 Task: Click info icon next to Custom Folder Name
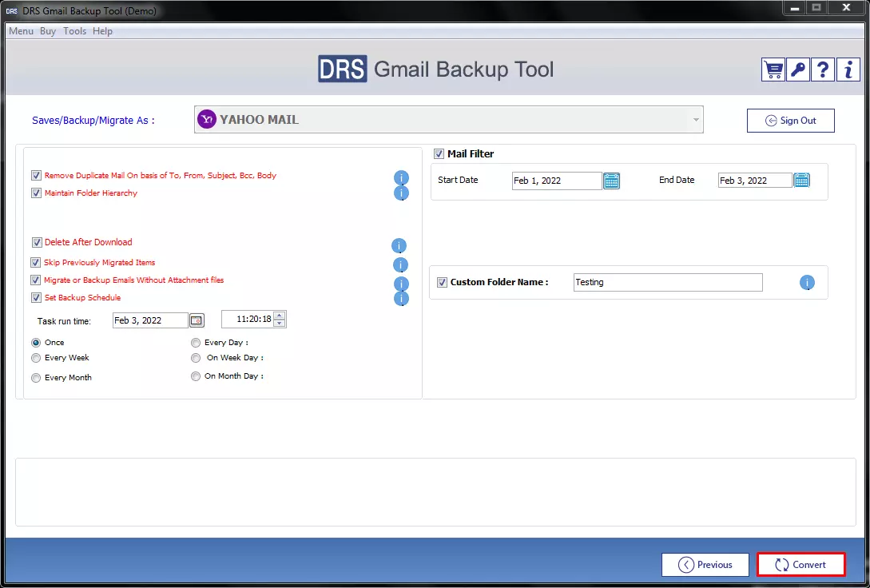click(807, 283)
